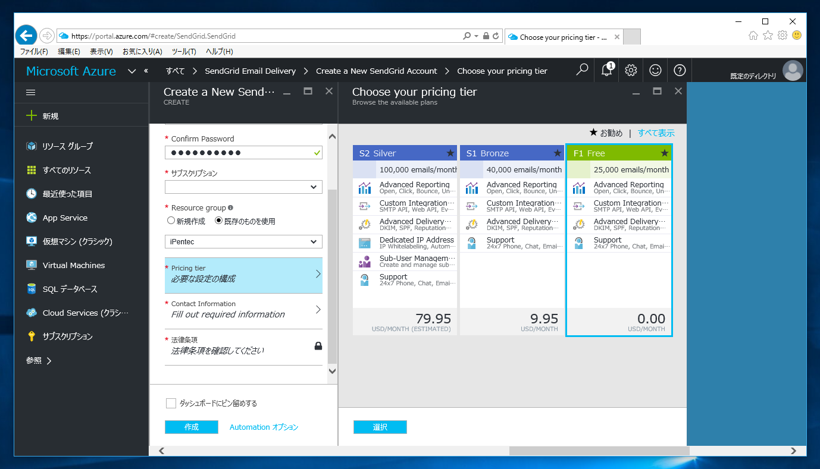
Task: Select the S1 Bronze pricing card header
Action: click(512, 153)
